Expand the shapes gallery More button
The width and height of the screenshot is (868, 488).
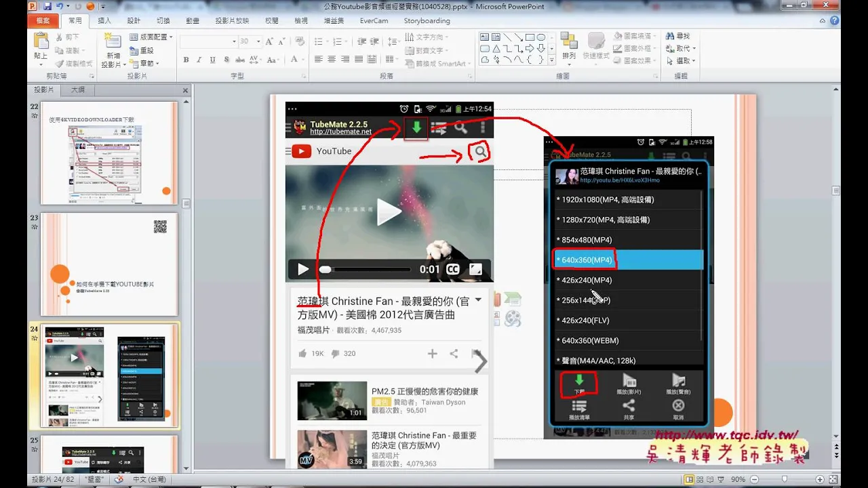(551, 61)
